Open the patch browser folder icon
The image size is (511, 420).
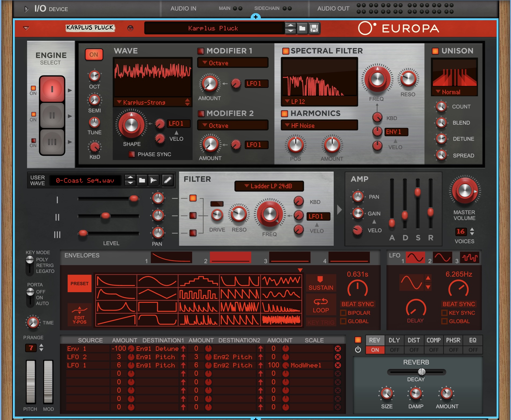tap(302, 28)
